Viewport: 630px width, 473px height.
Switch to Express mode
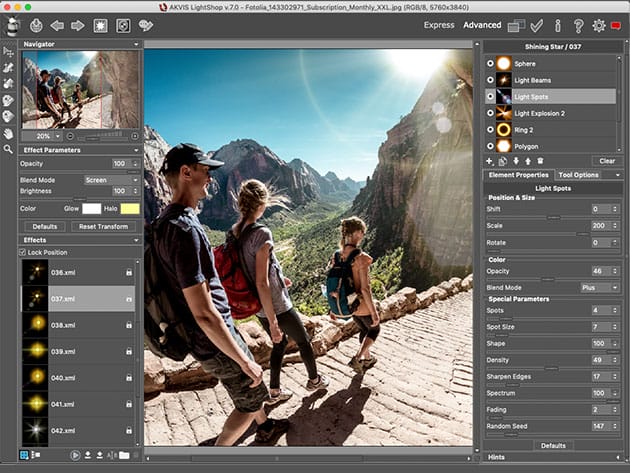(x=438, y=25)
